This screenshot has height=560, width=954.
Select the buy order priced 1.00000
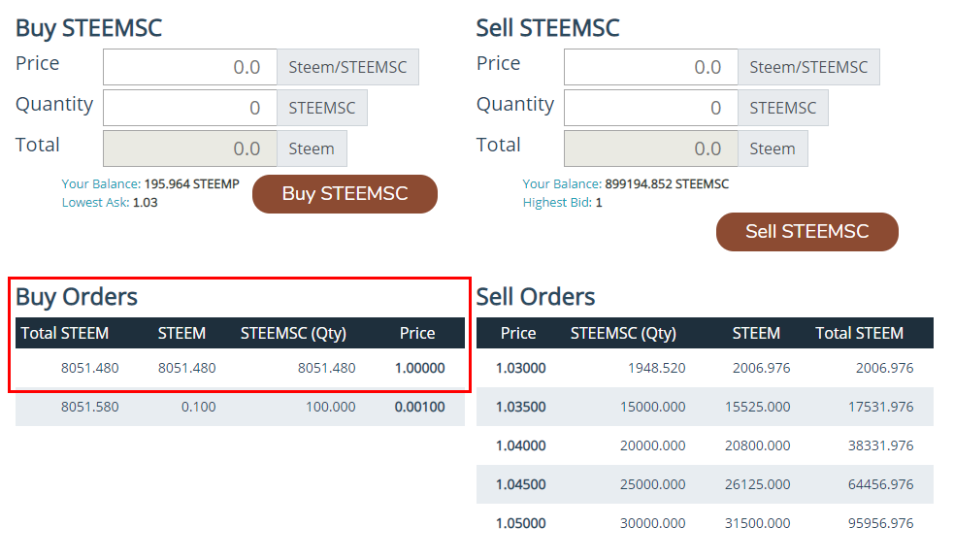[x=240, y=368]
